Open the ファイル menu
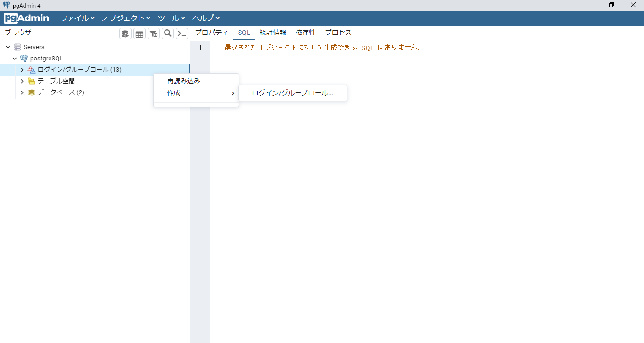This screenshot has width=644, height=343. 78,18
